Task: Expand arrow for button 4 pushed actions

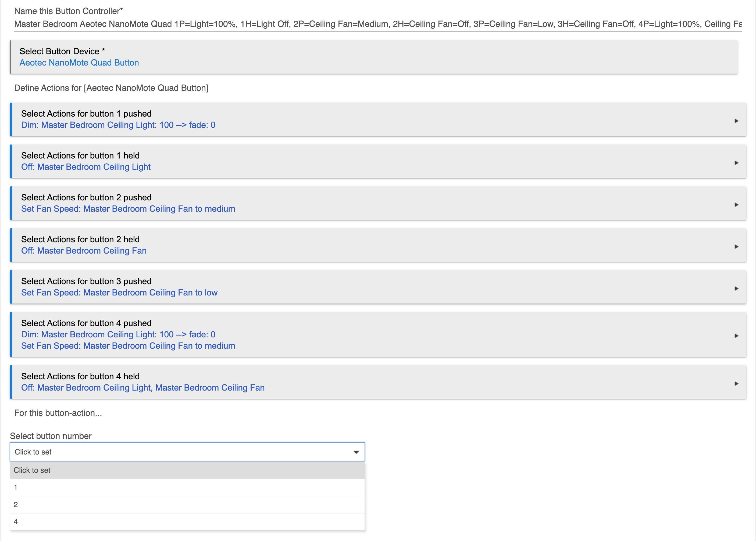Action: 736,336
